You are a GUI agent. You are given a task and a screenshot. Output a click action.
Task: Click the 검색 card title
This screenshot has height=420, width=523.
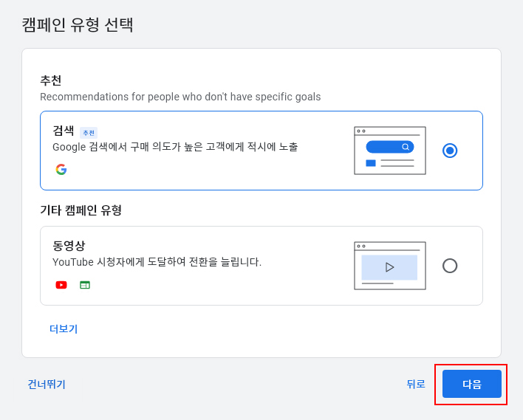pos(64,131)
